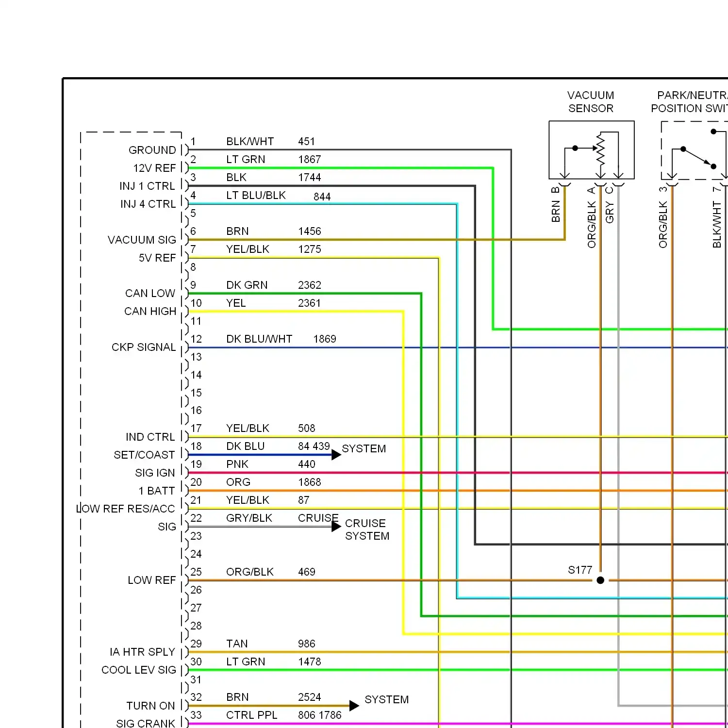Image resolution: width=728 pixels, height=728 pixels.
Task: Select the ORG/BLK 3 vertical label
Action: [663, 217]
